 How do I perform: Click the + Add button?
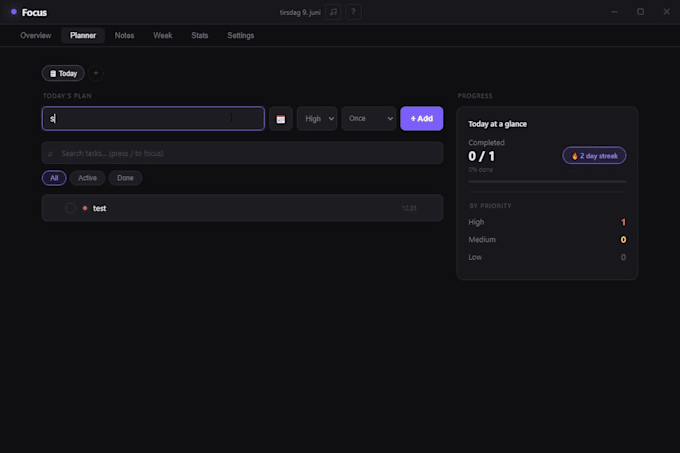coord(422,119)
